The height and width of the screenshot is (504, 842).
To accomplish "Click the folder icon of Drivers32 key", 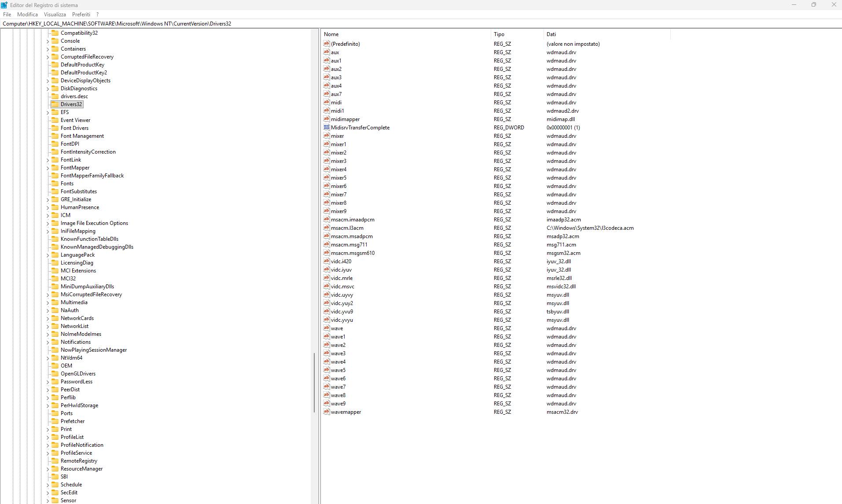I will [55, 104].
